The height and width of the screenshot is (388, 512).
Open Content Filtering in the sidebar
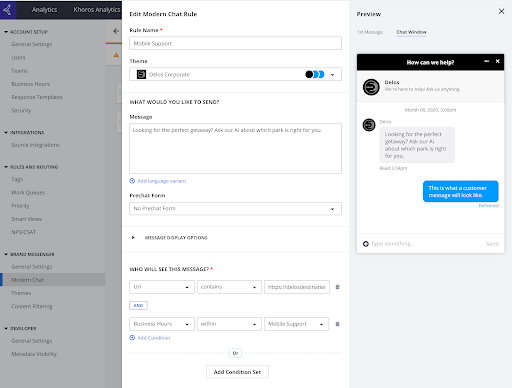(x=32, y=306)
